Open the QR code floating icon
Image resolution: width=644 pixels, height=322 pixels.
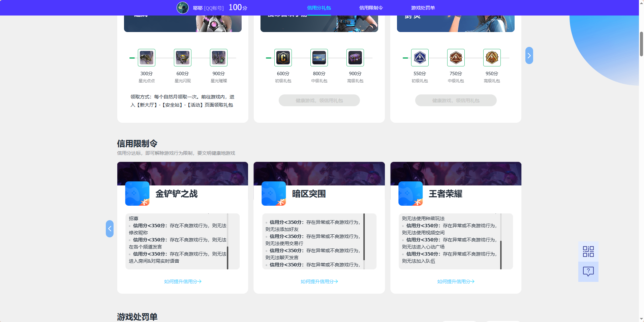tap(588, 252)
